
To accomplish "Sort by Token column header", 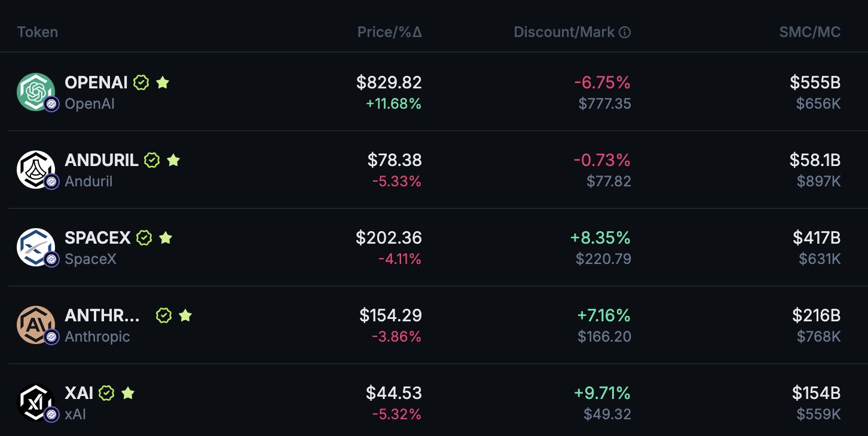I will pos(38,32).
